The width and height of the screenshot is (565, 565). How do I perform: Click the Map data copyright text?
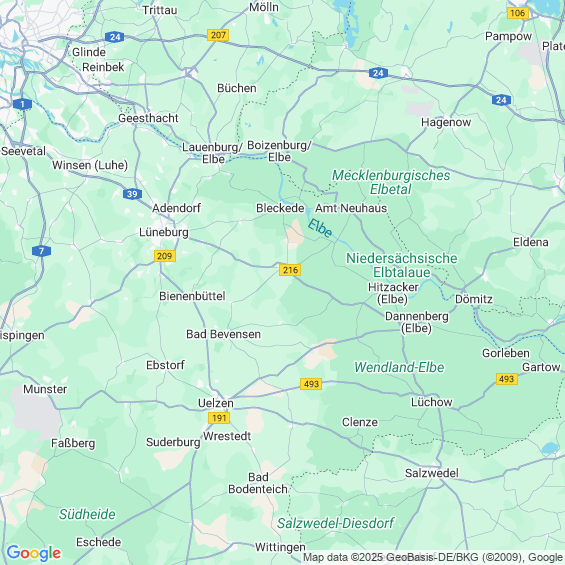[x=433, y=557]
